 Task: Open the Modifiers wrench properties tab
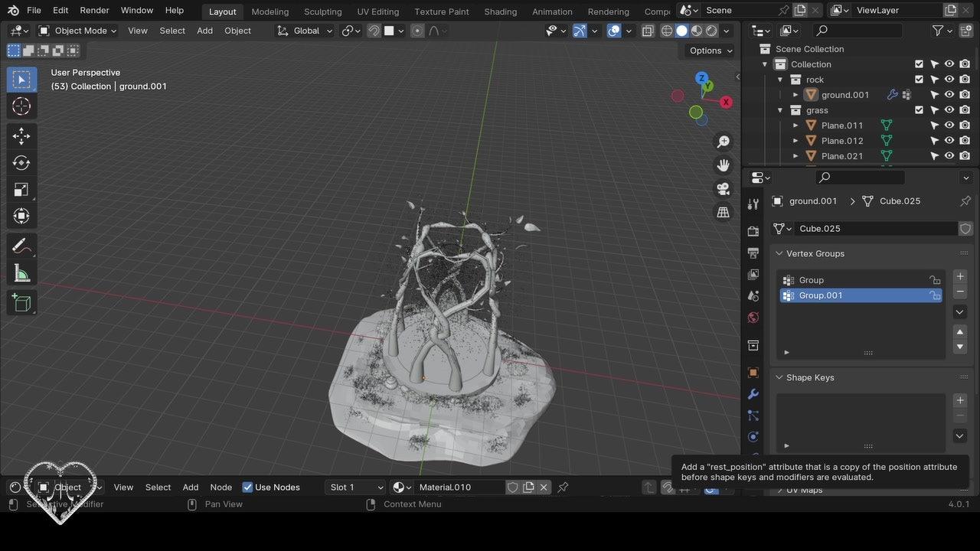tap(753, 394)
